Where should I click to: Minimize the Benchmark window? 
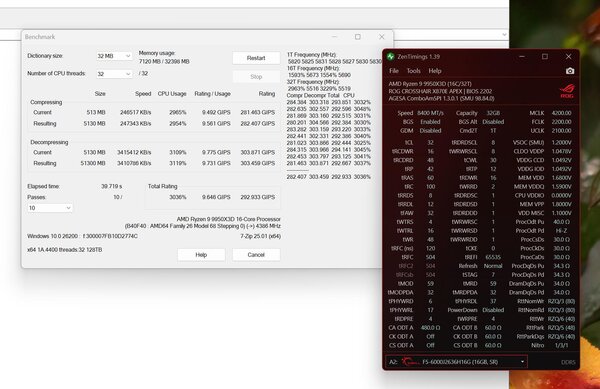pyautogui.click(x=334, y=37)
